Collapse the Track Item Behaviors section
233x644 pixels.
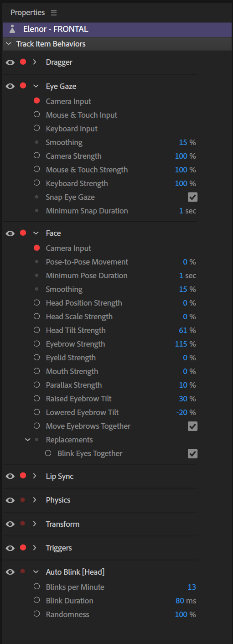coord(9,44)
